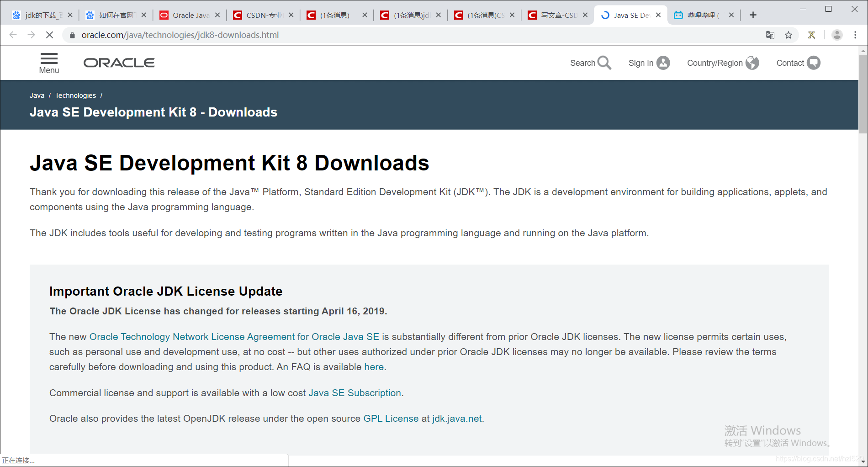Click the site lock icon in address bar
Image resolution: width=868 pixels, height=467 pixels.
[72, 35]
